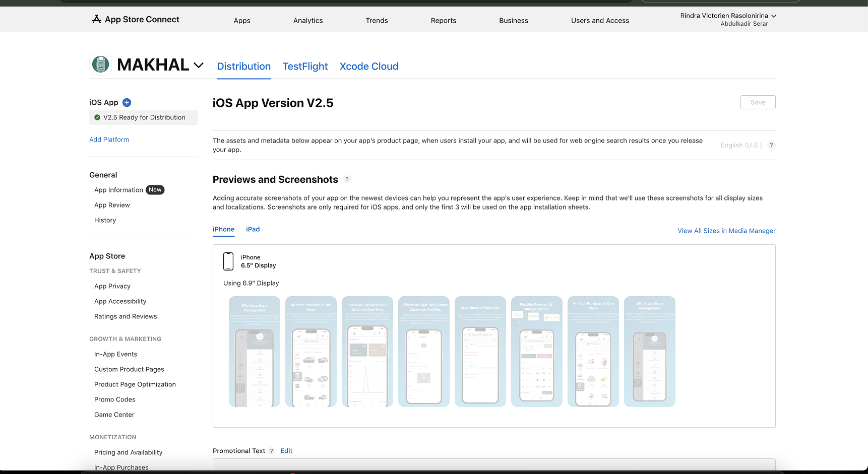The image size is (868, 474).
Task: Open App Review in sidebar
Action: (112, 205)
